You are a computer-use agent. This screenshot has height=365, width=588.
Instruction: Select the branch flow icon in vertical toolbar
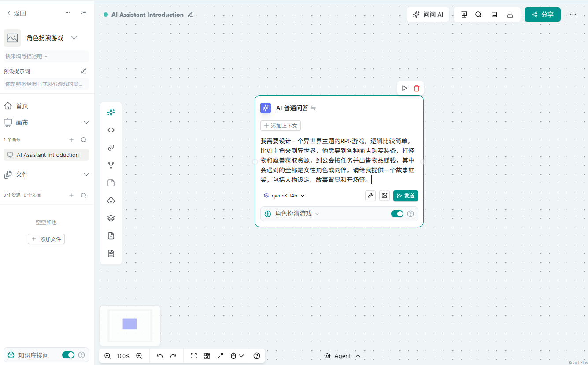111,165
